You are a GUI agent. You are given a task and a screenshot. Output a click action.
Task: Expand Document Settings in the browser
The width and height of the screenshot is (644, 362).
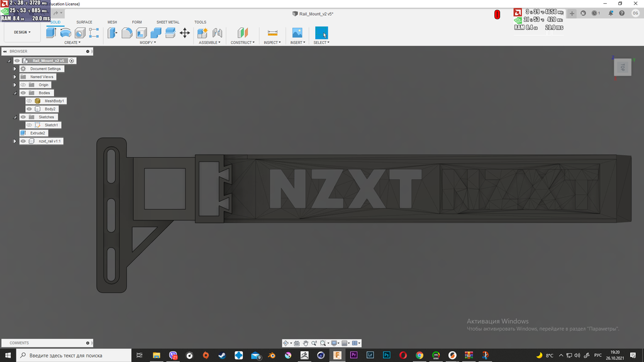(x=14, y=68)
